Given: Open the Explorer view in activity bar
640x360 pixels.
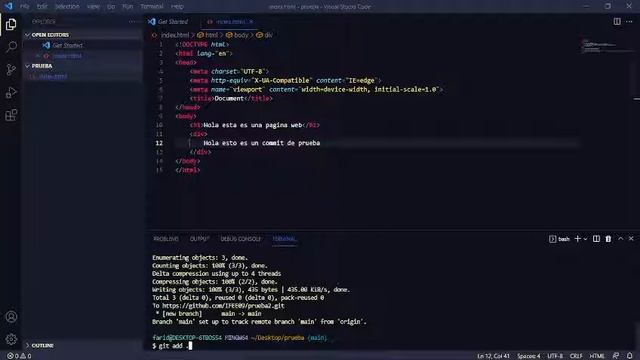Looking at the screenshot, I should coord(11,24).
